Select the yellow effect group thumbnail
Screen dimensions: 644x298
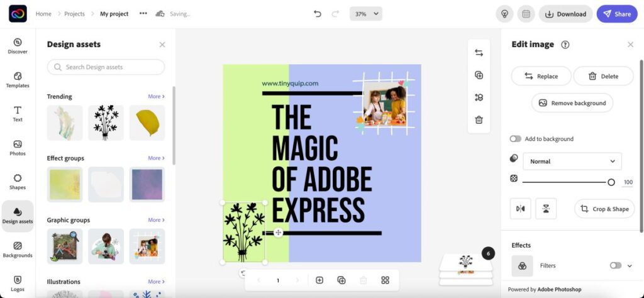pyautogui.click(x=65, y=184)
